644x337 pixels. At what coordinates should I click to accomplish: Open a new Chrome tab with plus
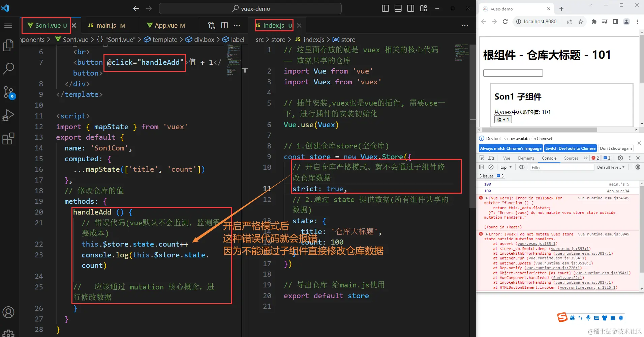pos(561,9)
